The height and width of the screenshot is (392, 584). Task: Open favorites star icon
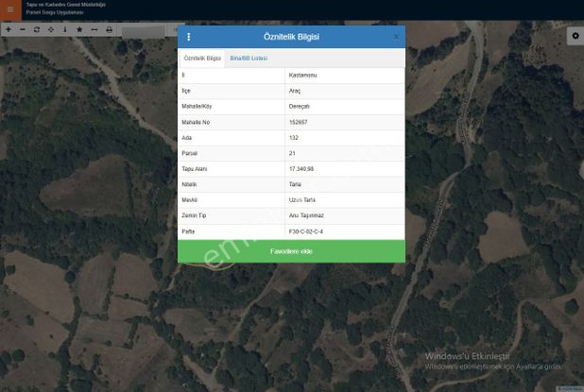pos(79,30)
